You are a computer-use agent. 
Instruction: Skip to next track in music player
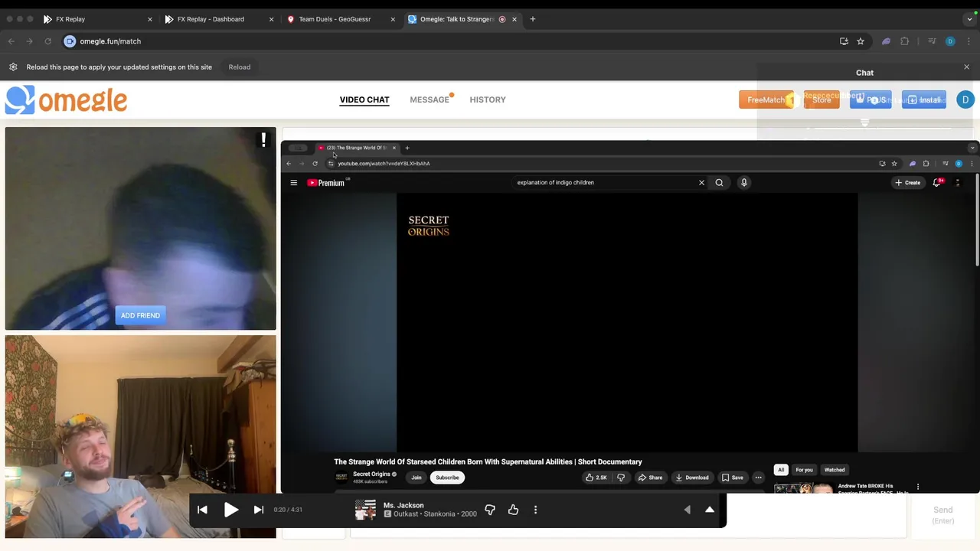point(259,510)
